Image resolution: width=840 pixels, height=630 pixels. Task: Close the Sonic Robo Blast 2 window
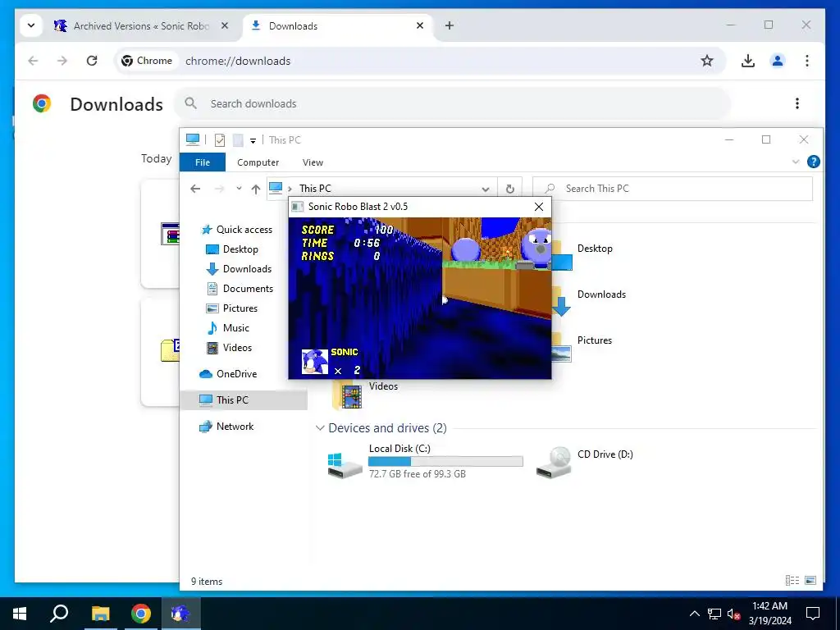[x=539, y=207]
